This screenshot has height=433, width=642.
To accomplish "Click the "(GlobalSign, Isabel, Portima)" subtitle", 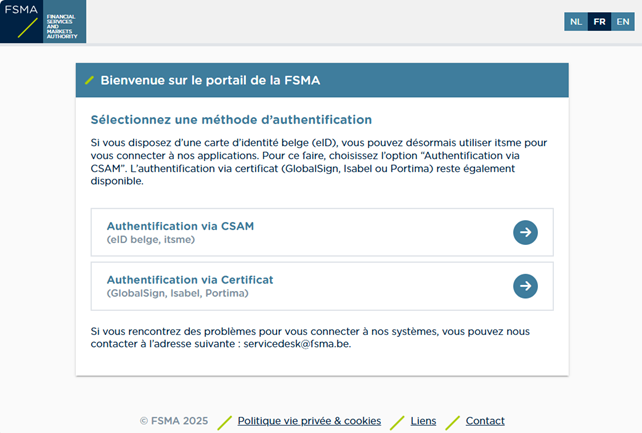I will pyautogui.click(x=177, y=293).
